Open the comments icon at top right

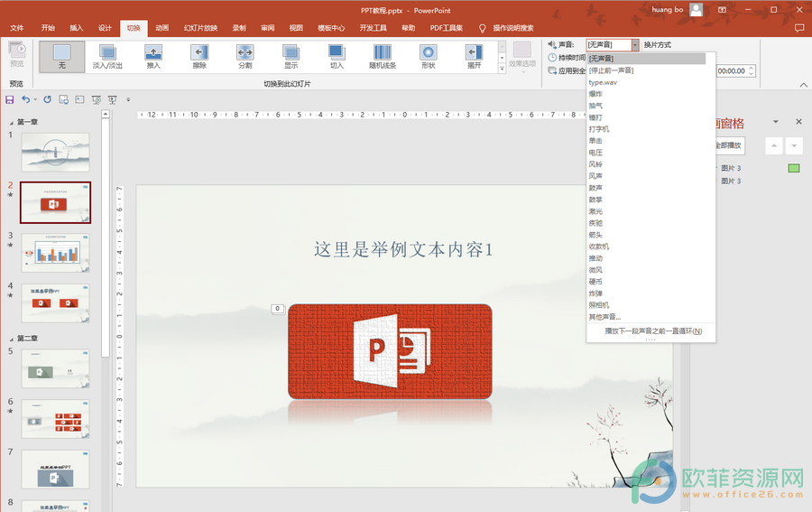click(799, 28)
